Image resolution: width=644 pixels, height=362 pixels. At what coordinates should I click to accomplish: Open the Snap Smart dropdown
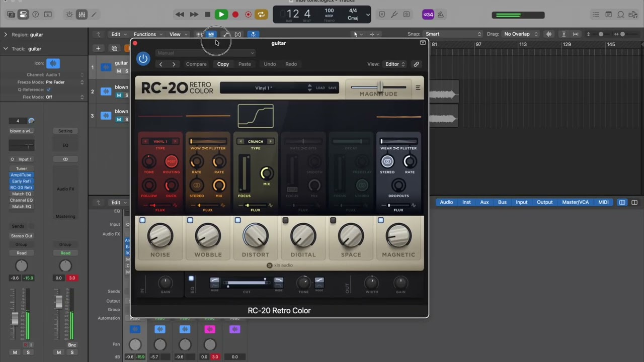(453, 34)
